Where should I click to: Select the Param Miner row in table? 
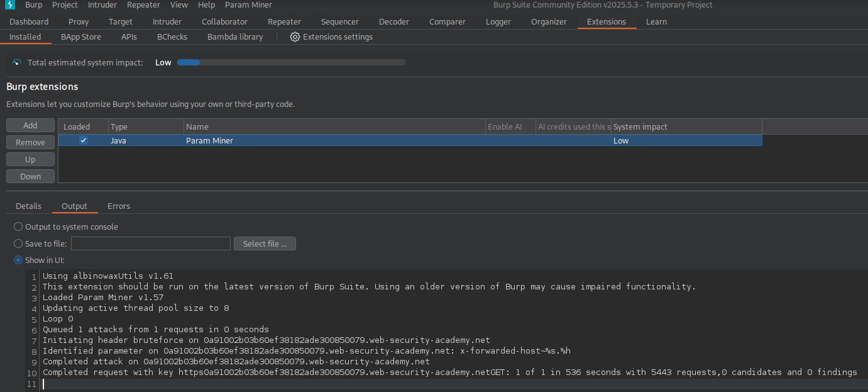[410, 141]
